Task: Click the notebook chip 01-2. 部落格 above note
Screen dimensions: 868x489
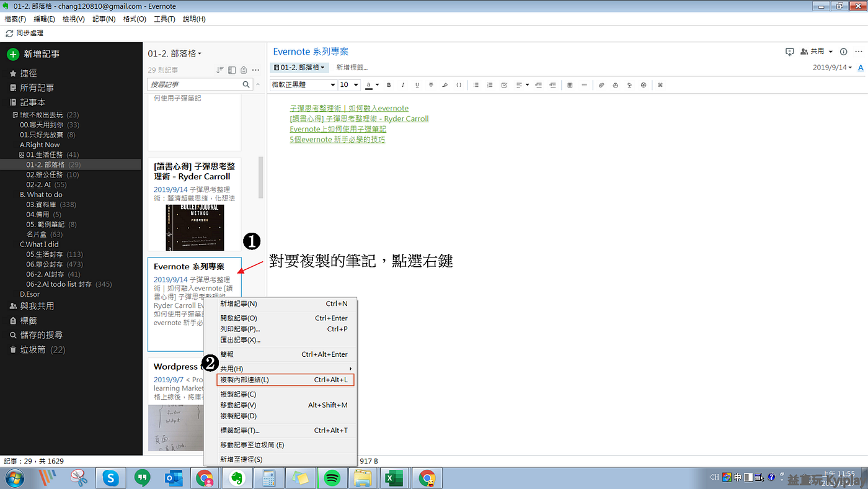Action: 299,68
